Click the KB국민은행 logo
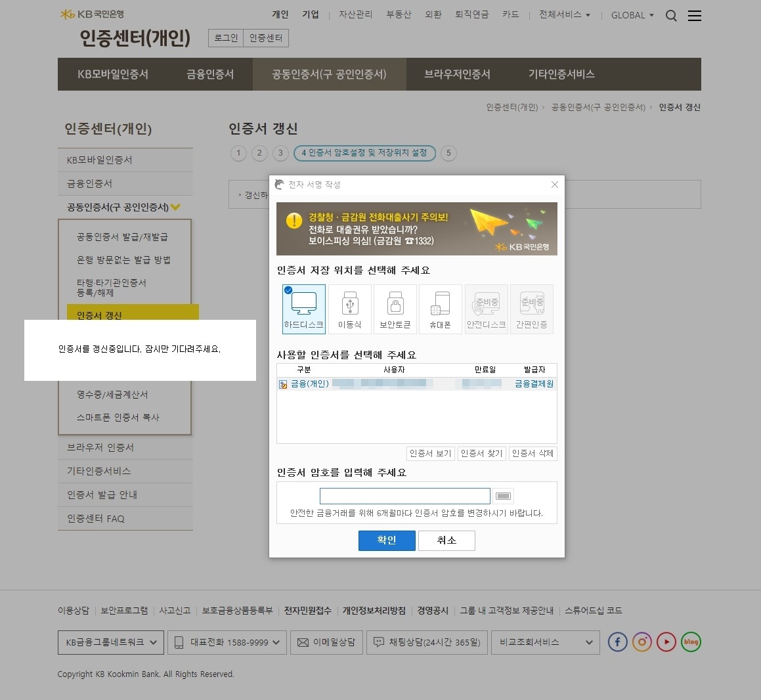The image size is (761, 700). [92, 14]
